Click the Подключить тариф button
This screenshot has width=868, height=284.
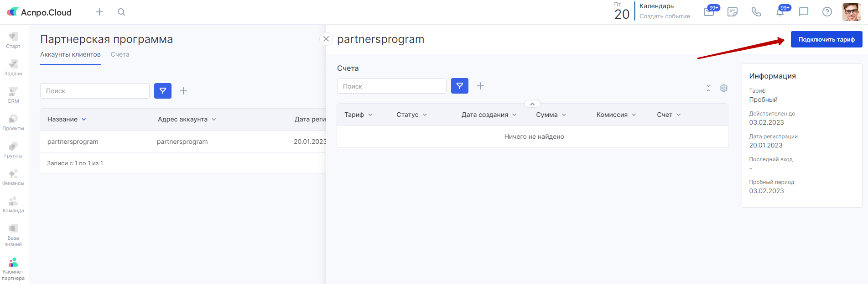coord(826,39)
